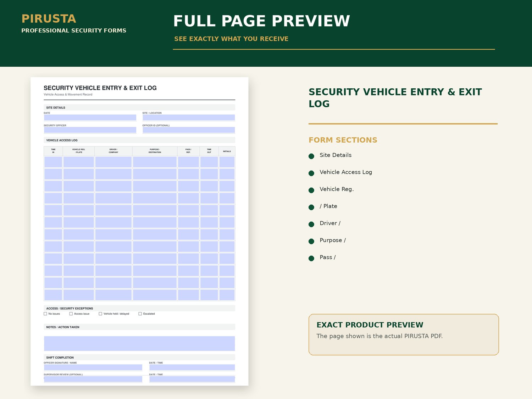Click the SITE / LOCATION field
This screenshot has height=399, width=532.
click(x=189, y=117)
